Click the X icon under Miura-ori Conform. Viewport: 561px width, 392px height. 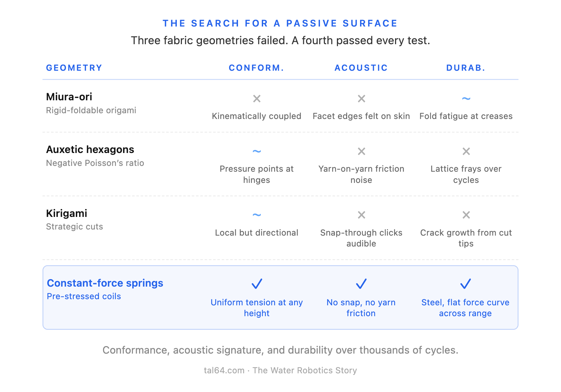coord(257,99)
